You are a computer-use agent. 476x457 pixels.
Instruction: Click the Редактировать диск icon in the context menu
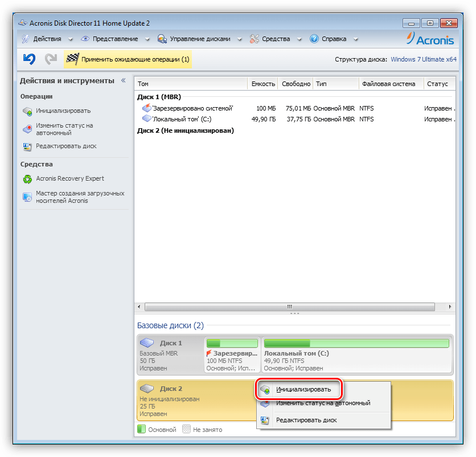[x=265, y=420]
